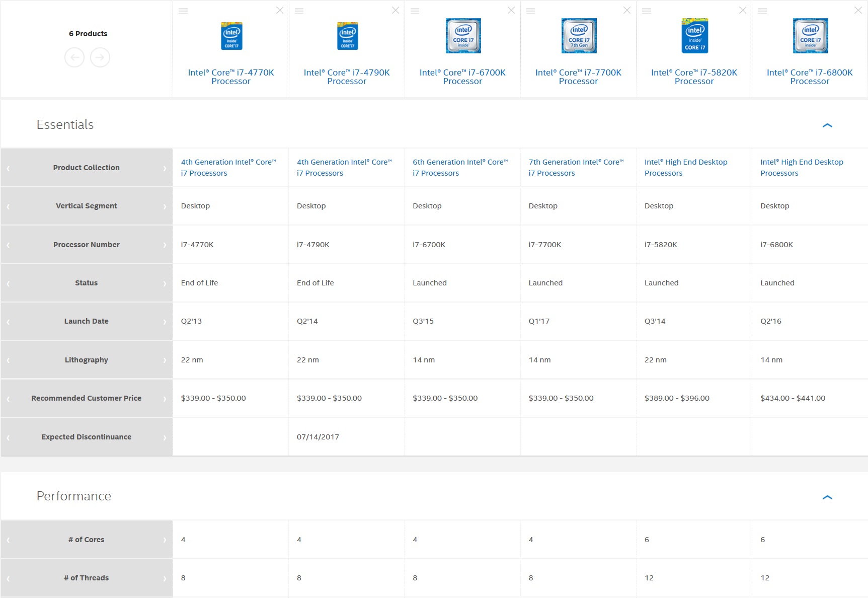Select the 07/14/2017 discontinuance date
868x598 pixels.
pyautogui.click(x=318, y=437)
